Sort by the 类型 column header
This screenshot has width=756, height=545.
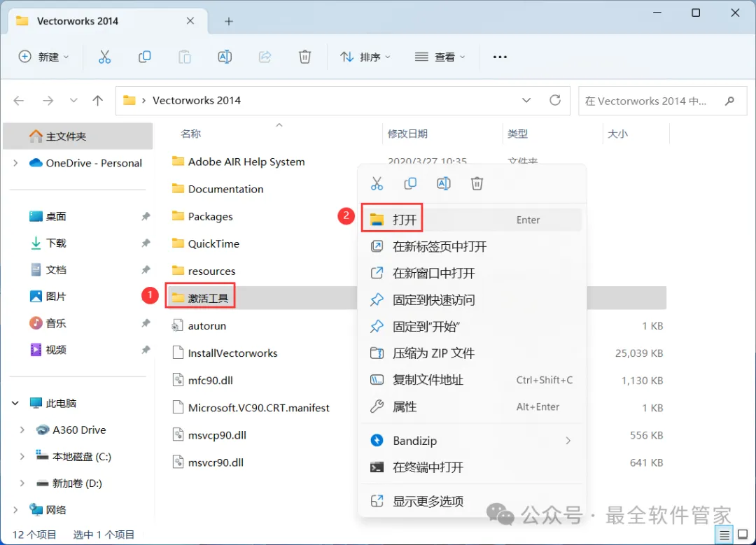point(517,134)
